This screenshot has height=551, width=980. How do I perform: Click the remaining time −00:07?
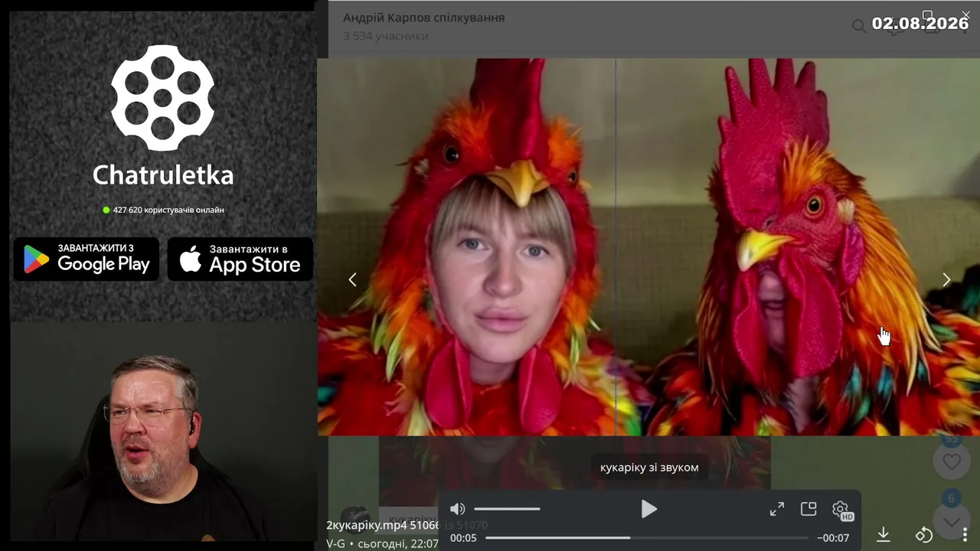(833, 538)
